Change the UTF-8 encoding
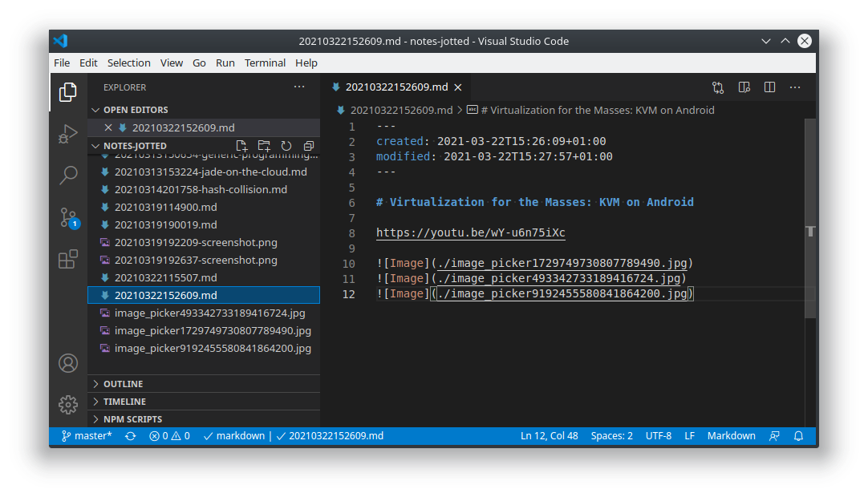 tap(659, 435)
